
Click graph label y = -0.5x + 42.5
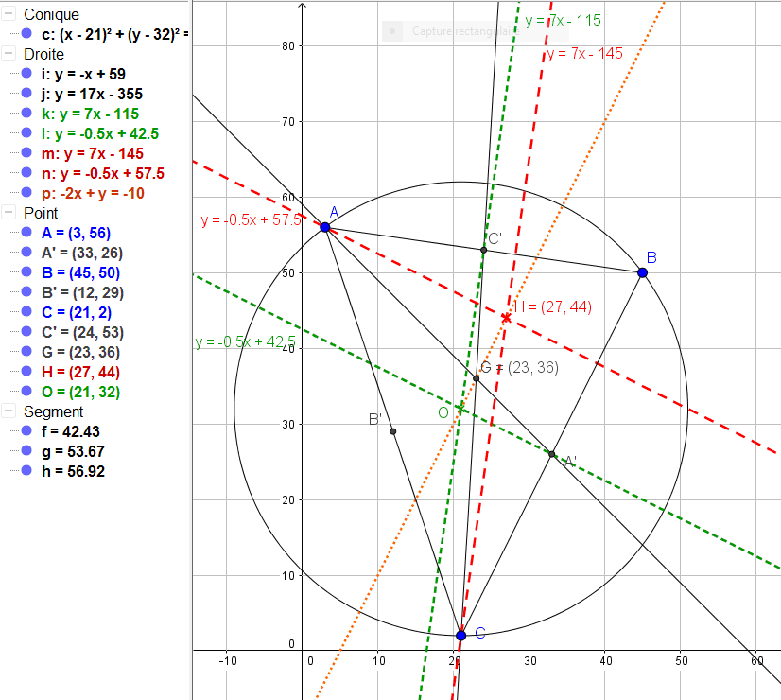[x=245, y=342]
